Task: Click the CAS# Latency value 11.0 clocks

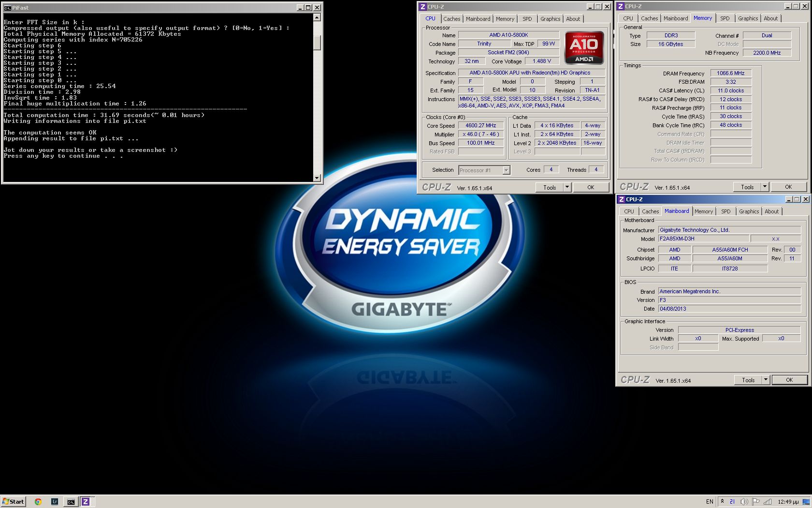Action: (x=731, y=90)
